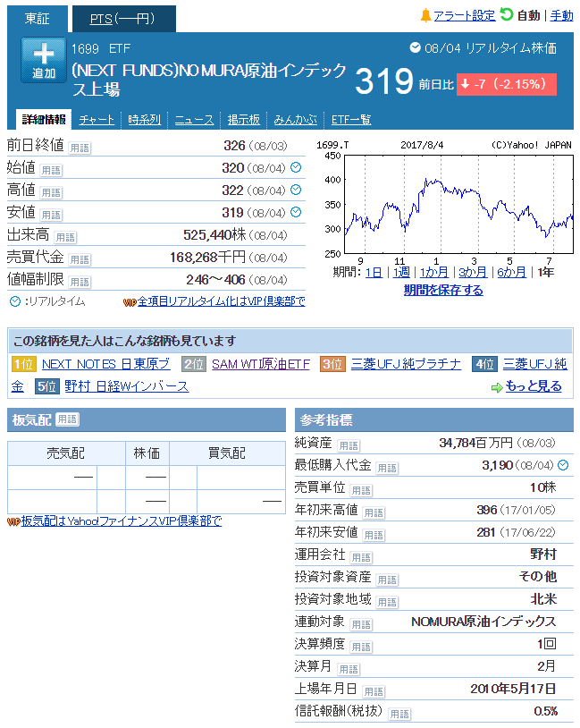Click the 用語 badge next to 前日終値

[x=80, y=147]
